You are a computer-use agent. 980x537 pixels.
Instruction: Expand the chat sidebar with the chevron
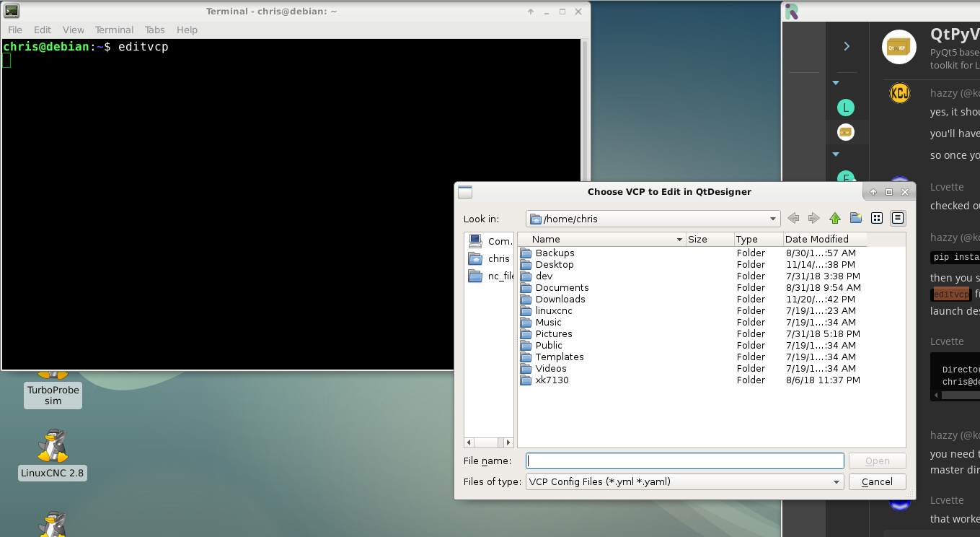[x=847, y=46]
